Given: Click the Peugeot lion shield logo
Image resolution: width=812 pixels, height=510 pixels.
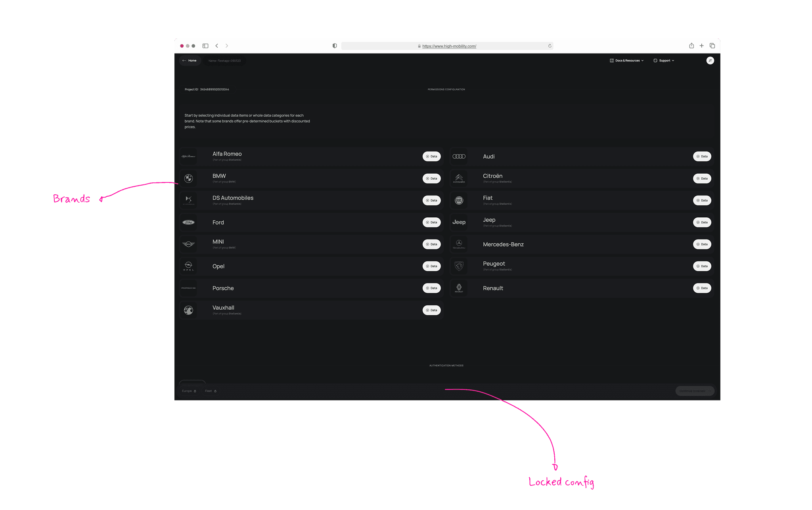Looking at the screenshot, I should point(459,266).
